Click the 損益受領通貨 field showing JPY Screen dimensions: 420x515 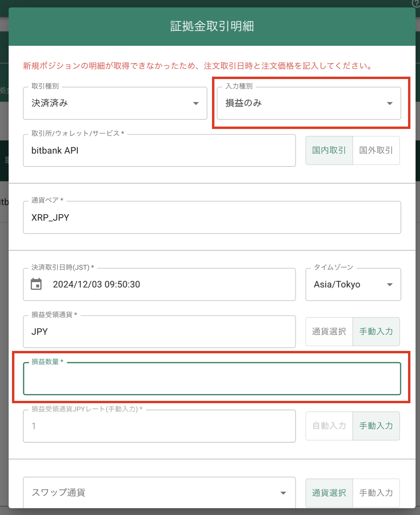tap(159, 332)
